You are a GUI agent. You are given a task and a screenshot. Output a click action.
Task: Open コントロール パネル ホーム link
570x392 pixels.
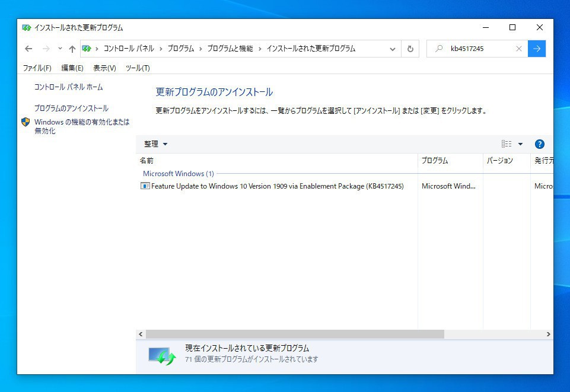[x=68, y=87]
